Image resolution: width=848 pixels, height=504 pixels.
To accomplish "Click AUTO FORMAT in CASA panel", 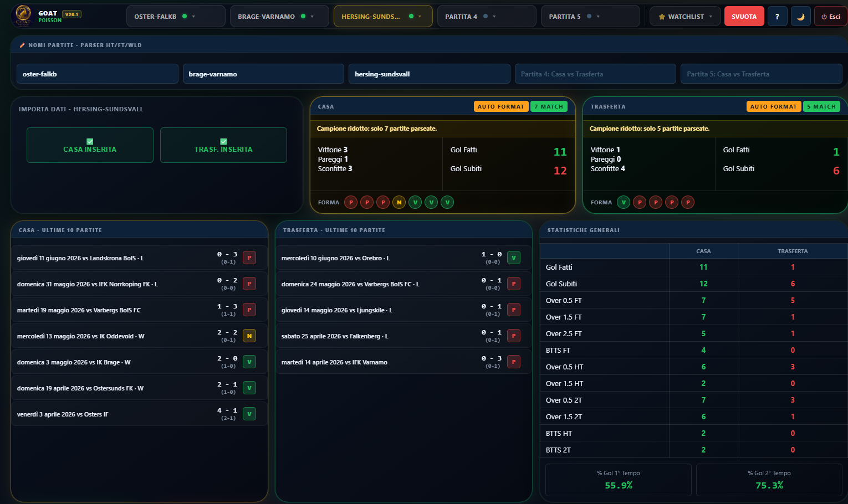I will (x=501, y=106).
